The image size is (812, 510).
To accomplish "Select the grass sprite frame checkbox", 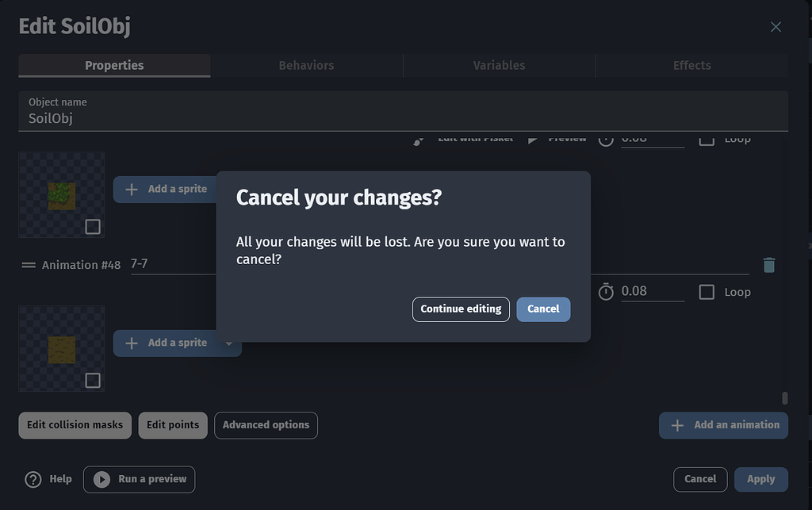I will click(93, 226).
